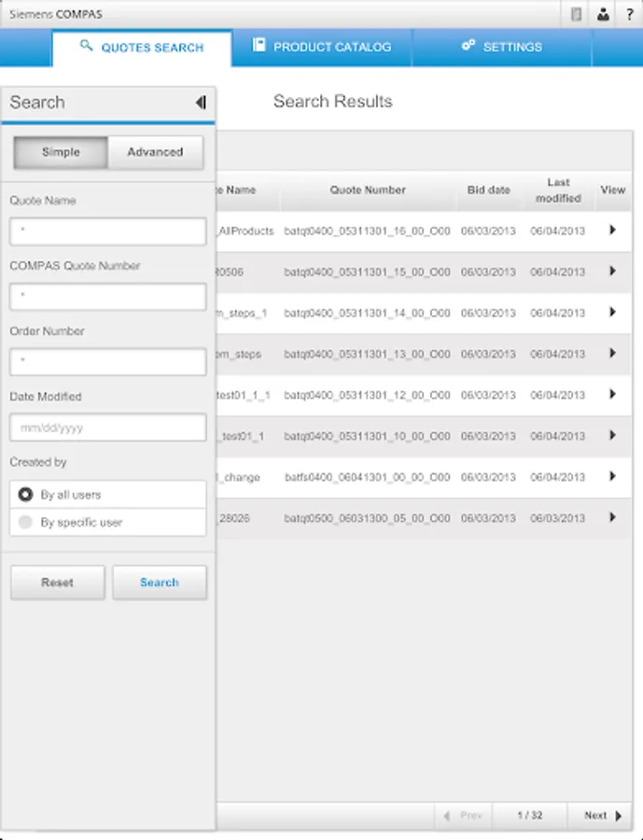View quote batq0500_06031300_05_00_C00 arrow

tap(612, 517)
